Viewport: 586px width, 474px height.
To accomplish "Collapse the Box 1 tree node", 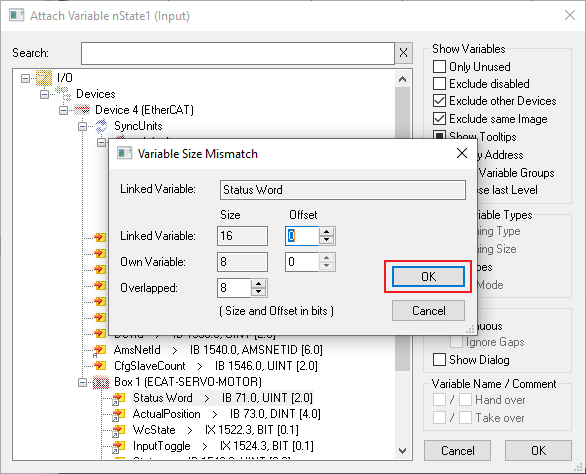I will 82,382.
